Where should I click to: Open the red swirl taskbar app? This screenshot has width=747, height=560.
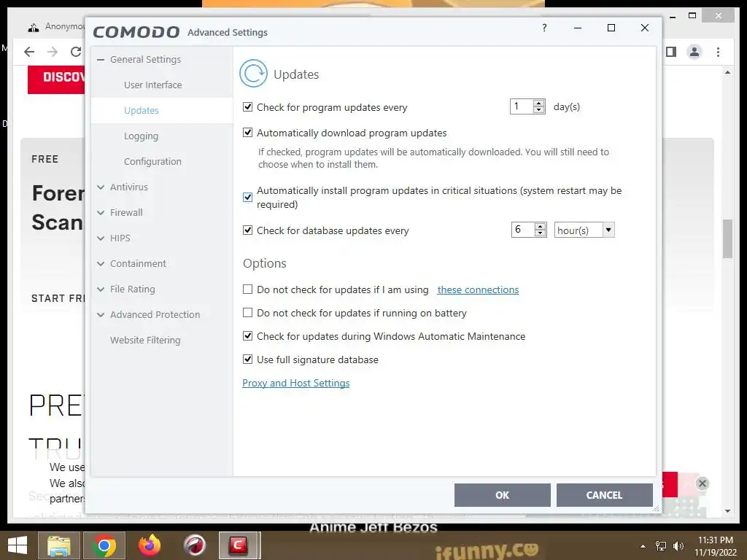coord(195,545)
